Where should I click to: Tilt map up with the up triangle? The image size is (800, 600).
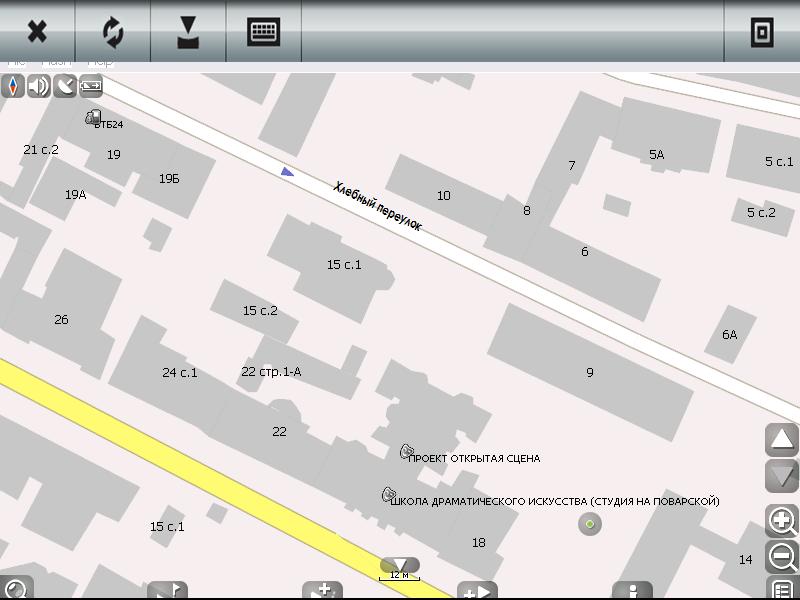[782, 440]
